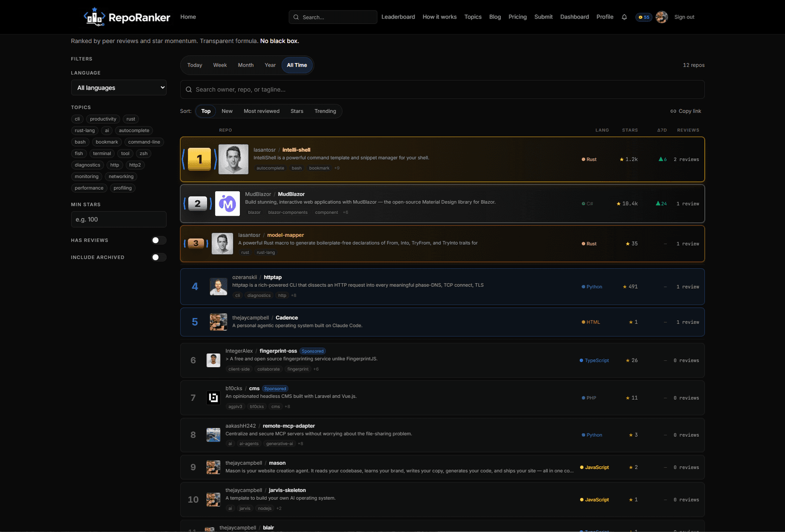Open the Cadence repo link
This screenshot has width=785, height=532.
tap(287, 318)
